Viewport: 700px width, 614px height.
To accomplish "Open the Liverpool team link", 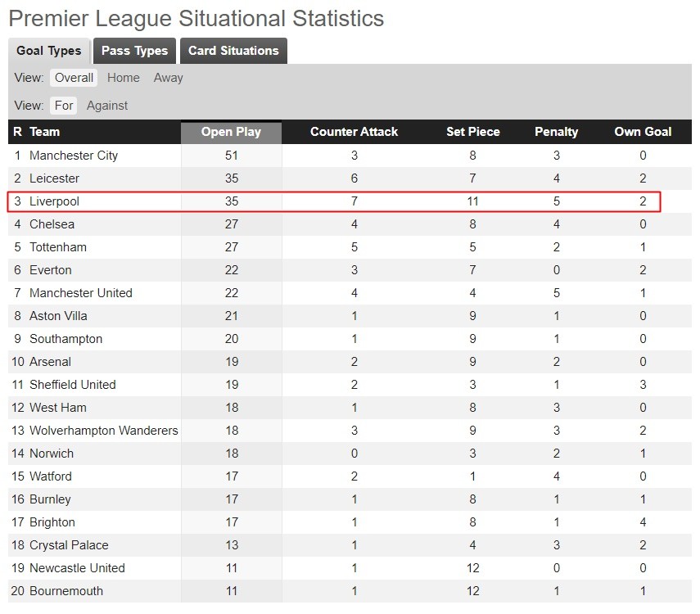I will 54,201.
